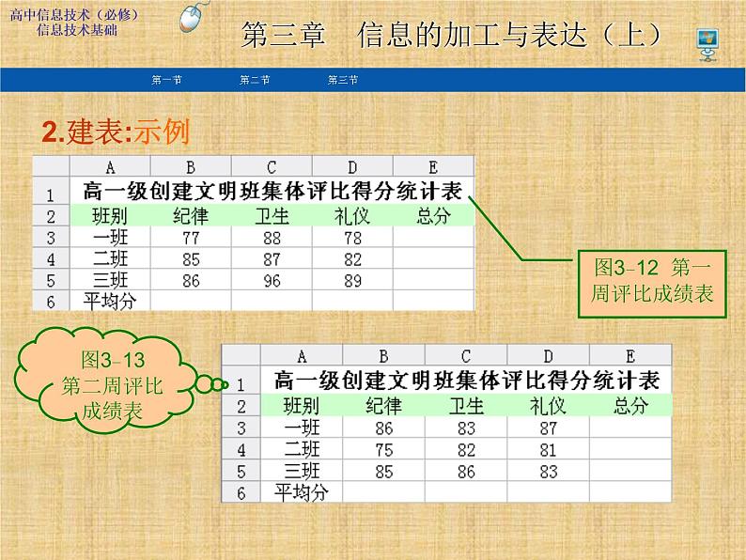Select column B header of 图3-13 table
The width and height of the screenshot is (746, 560).
[383, 356]
